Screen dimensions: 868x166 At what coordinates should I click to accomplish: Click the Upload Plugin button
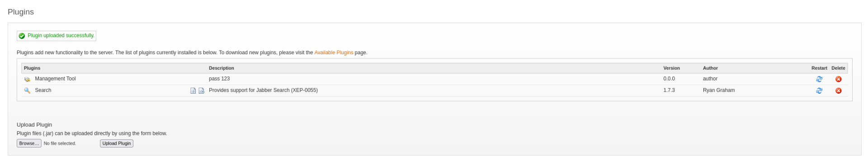click(x=117, y=143)
